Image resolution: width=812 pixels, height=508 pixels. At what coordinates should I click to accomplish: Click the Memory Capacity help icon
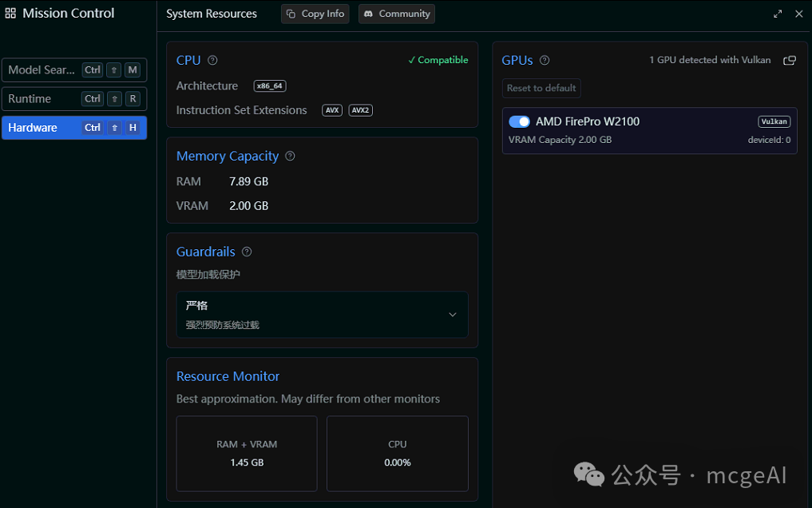click(289, 156)
